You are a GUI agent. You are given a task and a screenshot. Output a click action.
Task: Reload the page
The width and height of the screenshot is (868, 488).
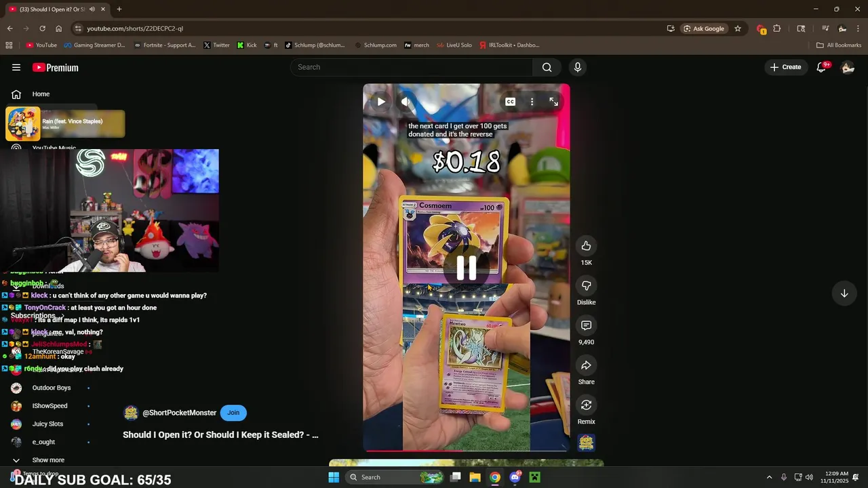tap(42, 28)
